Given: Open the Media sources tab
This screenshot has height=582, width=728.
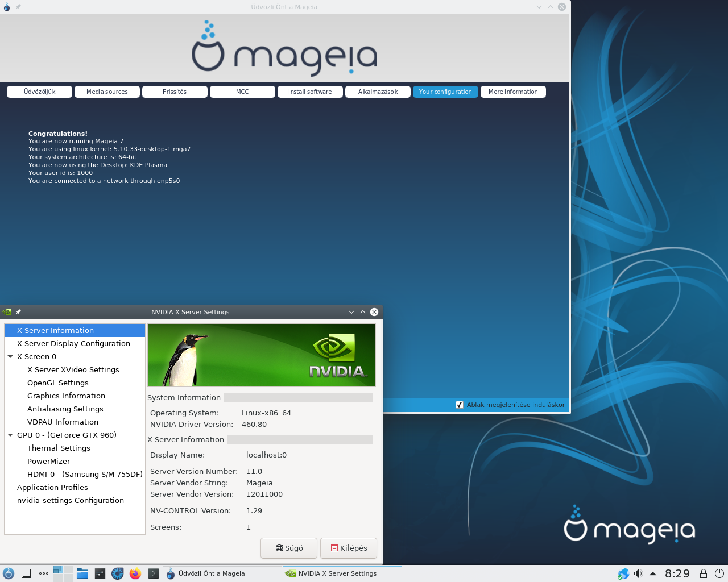Looking at the screenshot, I should click(x=107, y=92).
